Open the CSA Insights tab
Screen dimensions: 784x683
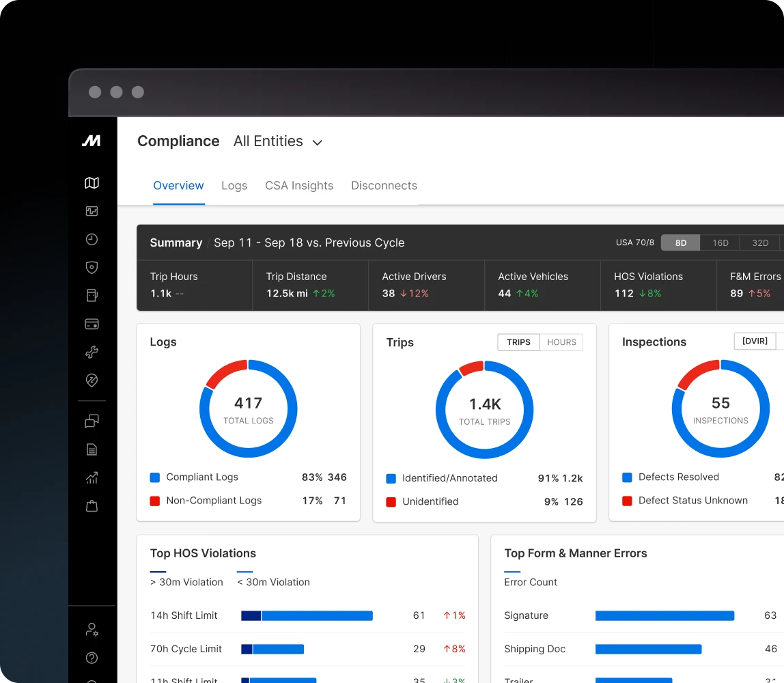(299, 186)
